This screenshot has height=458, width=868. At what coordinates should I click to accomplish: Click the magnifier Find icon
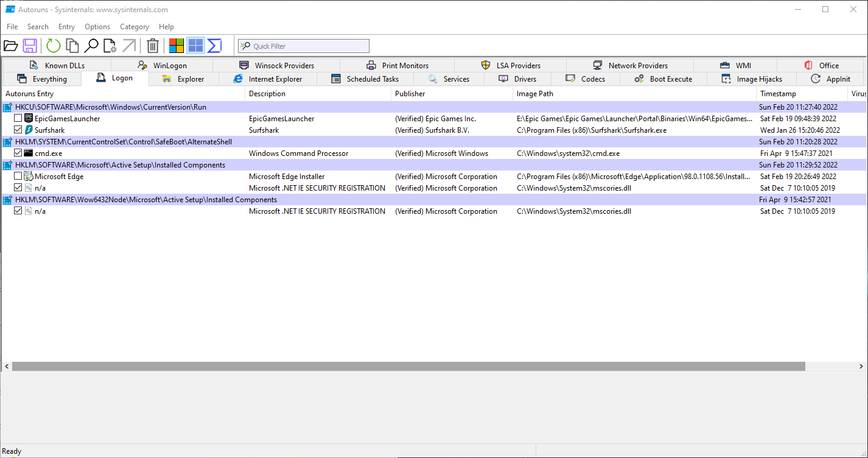point(91,46)
